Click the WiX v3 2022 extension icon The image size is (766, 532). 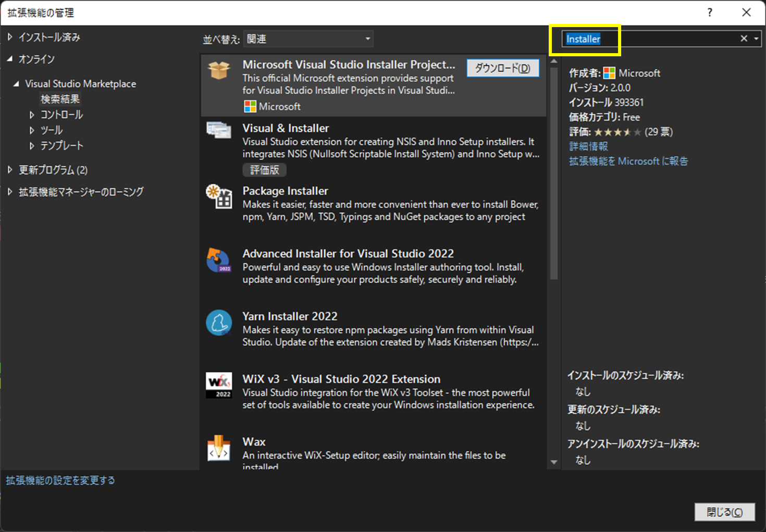(x=219, y=385)
